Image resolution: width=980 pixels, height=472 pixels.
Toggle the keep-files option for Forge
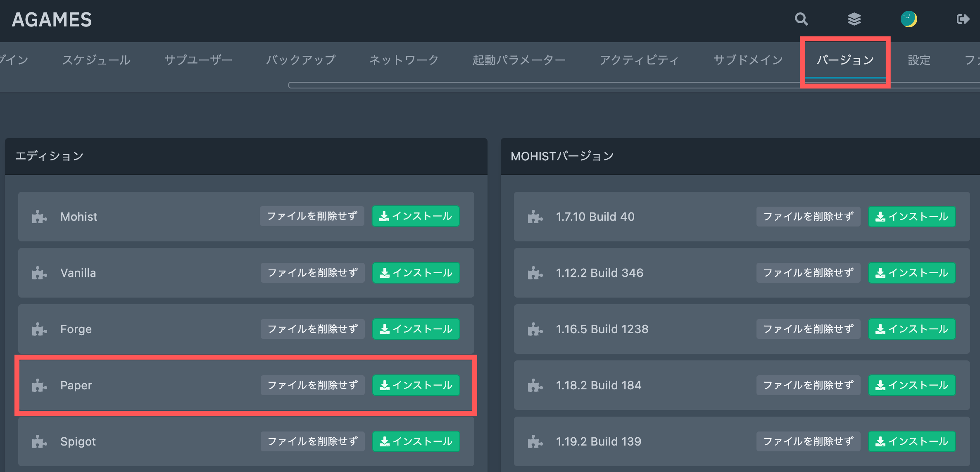coord(312,329)
